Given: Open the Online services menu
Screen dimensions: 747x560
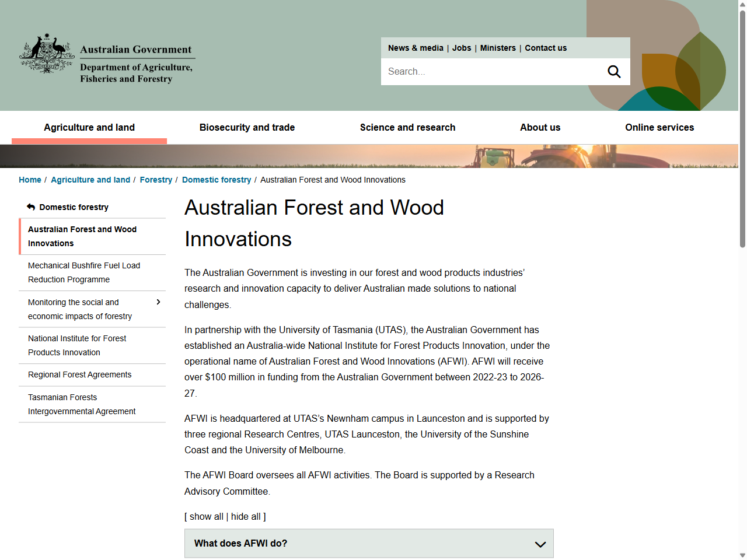Looking at the screenshot, I should pyautogui.click(x=659, y=127).
